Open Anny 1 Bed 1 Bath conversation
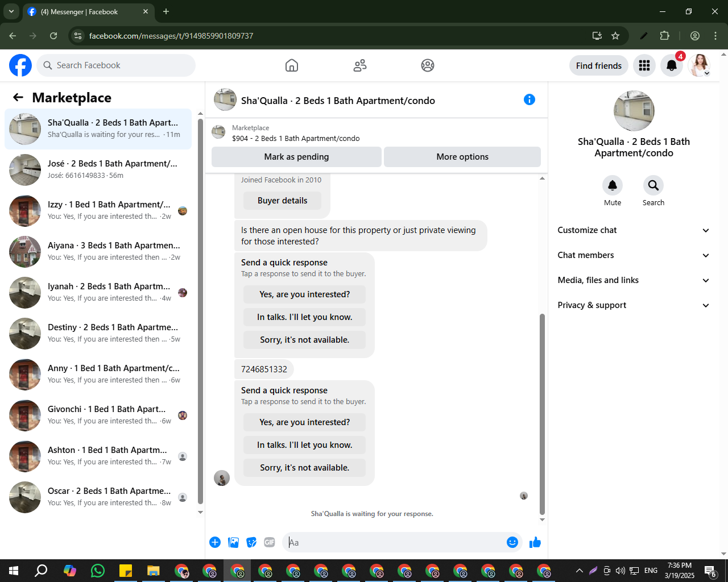This screenshot has width=728, height=582. 98,375
